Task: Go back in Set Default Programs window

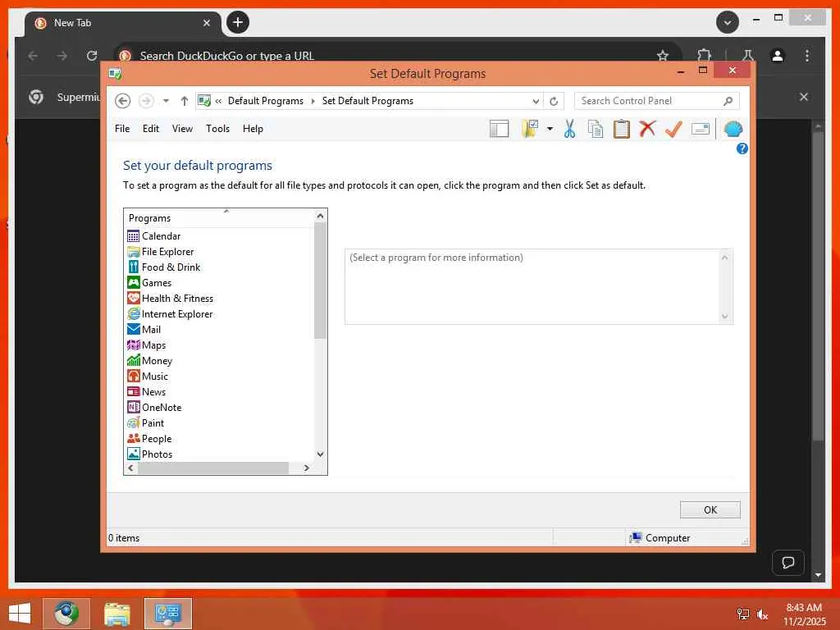Action: coord(123,101)
